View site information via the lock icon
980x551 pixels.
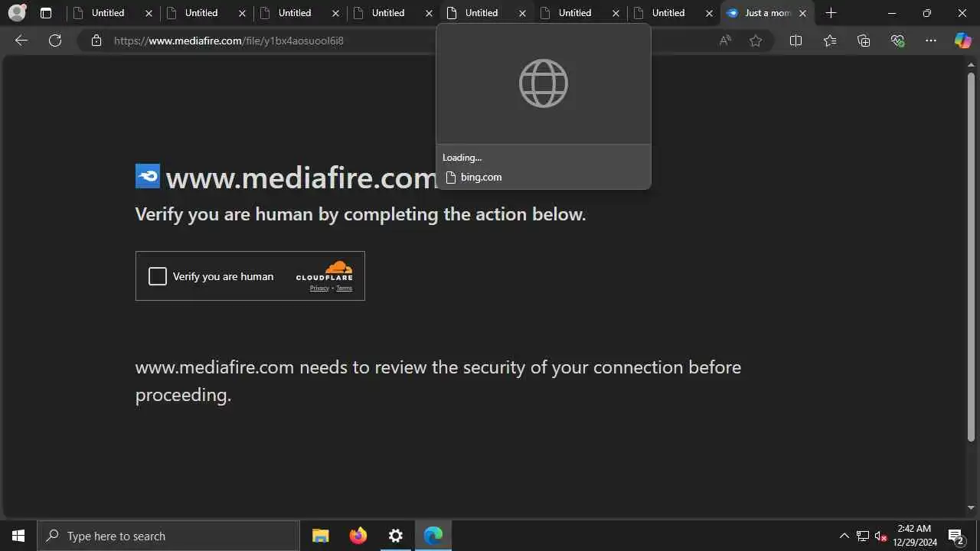click(96, 41)
